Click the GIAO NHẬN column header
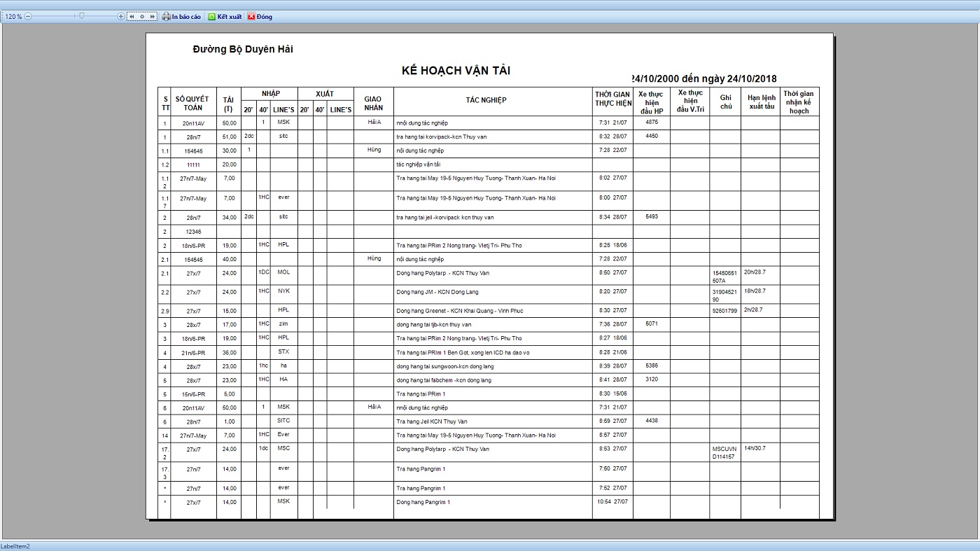Image resolution: width=980 pixels, height=551 pixels. pos(373,104)
